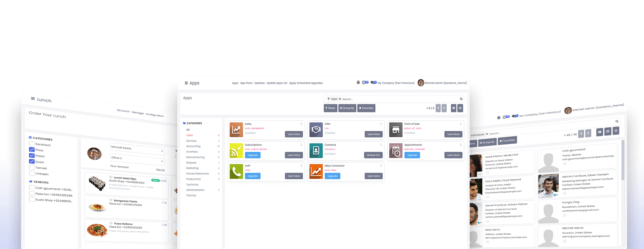Open the kebab menu on Point of Sale card

coord(460,124)
